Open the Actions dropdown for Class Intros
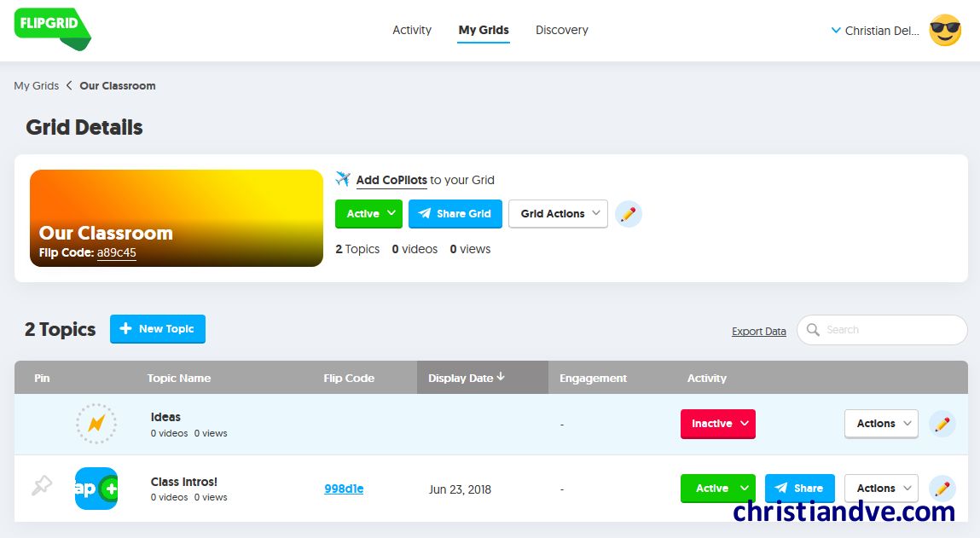Viewport: 980px width, 538px height. [x=881, y=488]
